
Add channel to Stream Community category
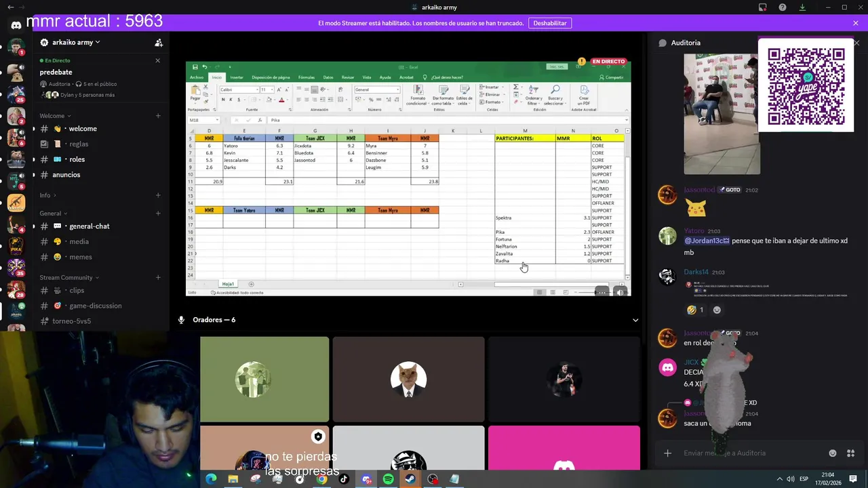158,278
